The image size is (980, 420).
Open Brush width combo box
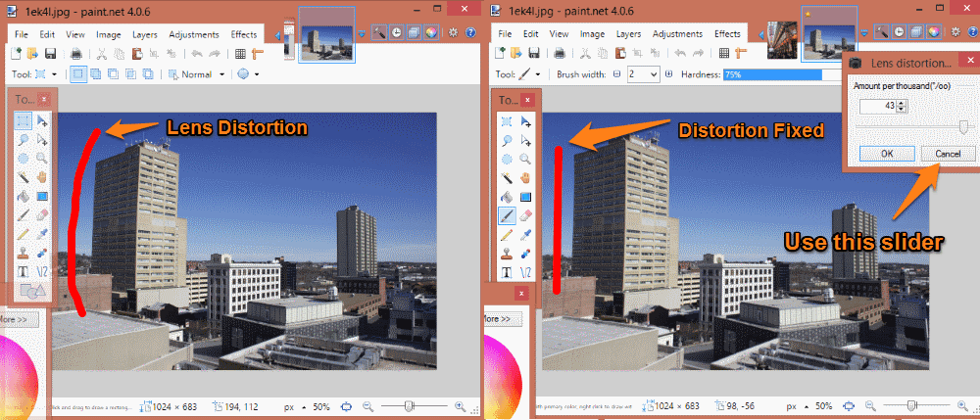click(x=643, y=74)
